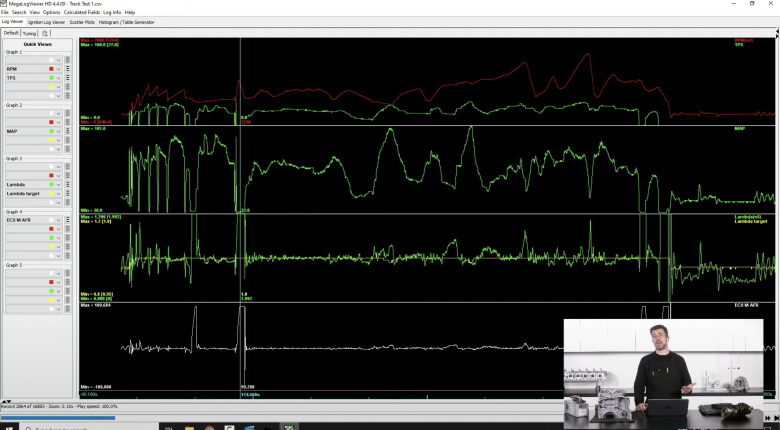
Task: Select the Log Viewer tab
Action: pos(12,22)
